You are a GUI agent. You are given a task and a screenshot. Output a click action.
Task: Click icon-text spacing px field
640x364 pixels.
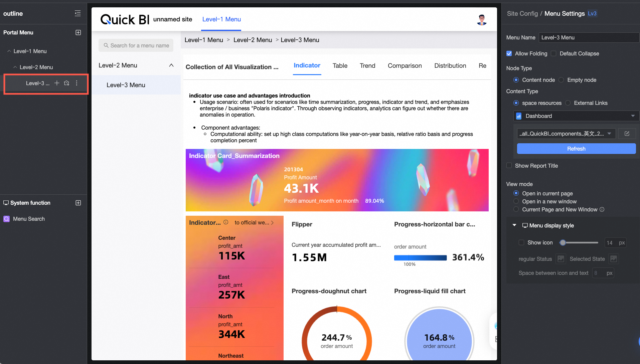pos(603,273)
